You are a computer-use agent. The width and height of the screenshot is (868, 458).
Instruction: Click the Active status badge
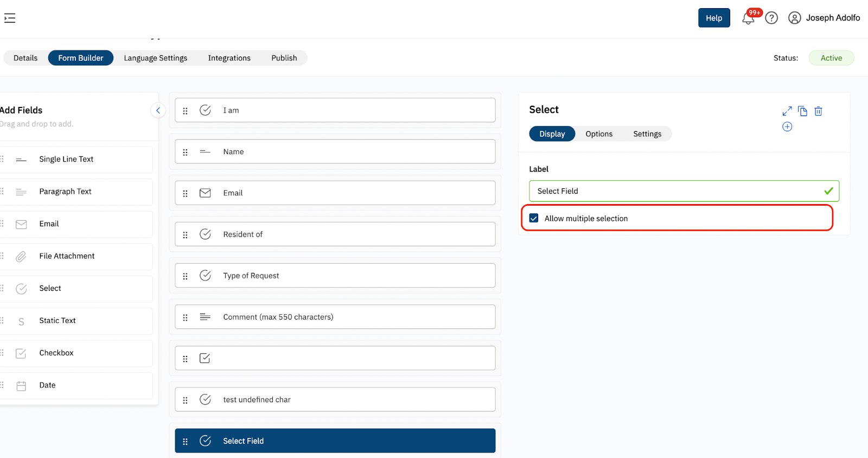831,58
